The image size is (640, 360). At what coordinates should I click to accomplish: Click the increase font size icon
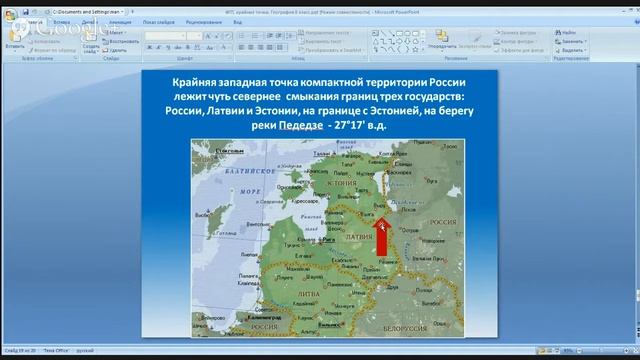click(209, 36)
